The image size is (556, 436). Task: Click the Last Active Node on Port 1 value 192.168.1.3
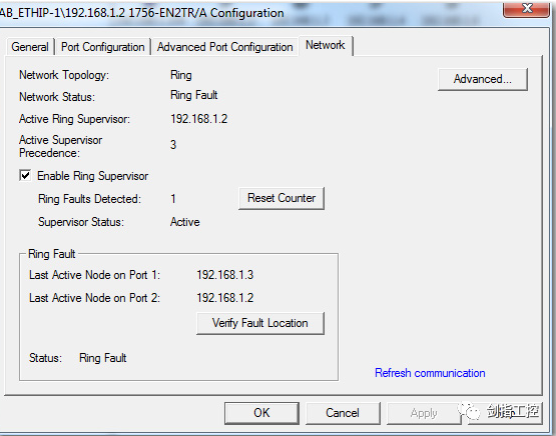(225, 275)
